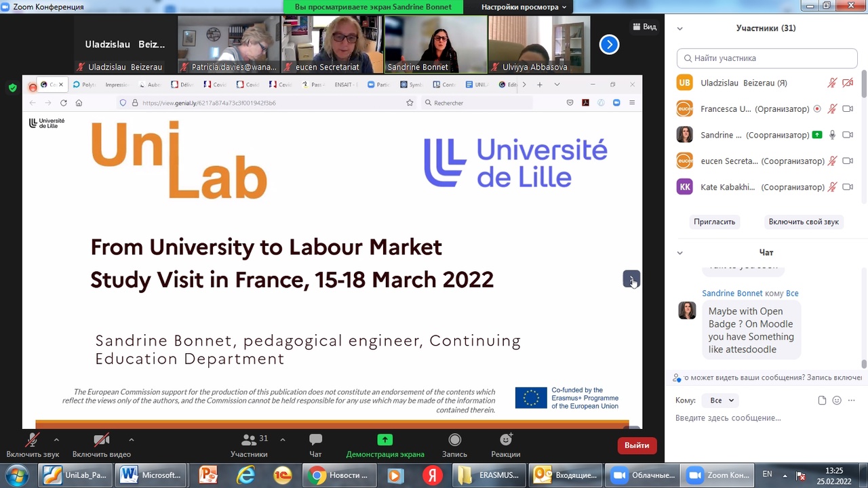Click the green shield encryption info icon
Viewport: 868px width, 488px height.
pyautogui.click(x=12, y=87)
